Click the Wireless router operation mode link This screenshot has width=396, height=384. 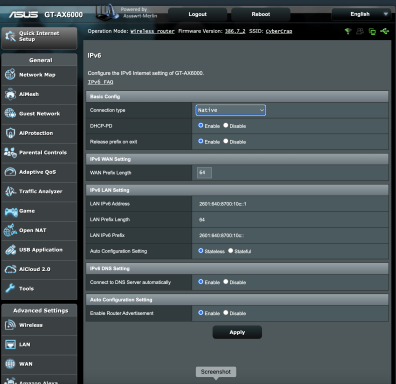point(152,31)
